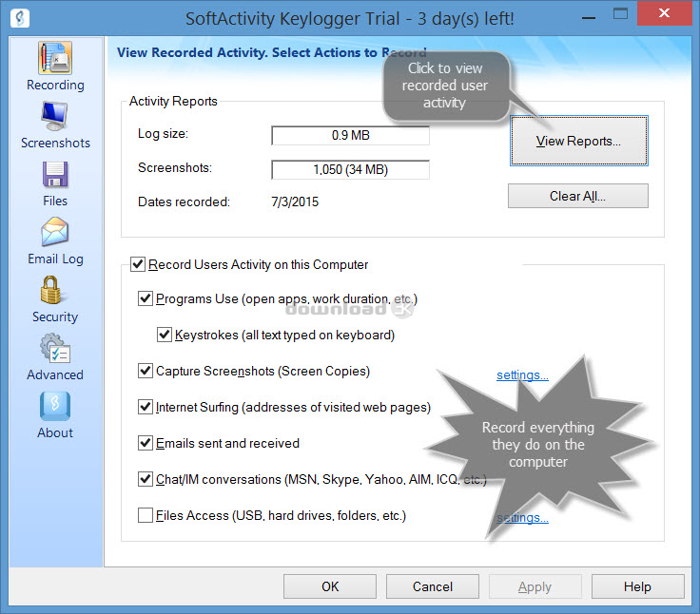Open the Files floppy disk icon
The width and height of the screenshot is (700, 614).
(55, 175)
